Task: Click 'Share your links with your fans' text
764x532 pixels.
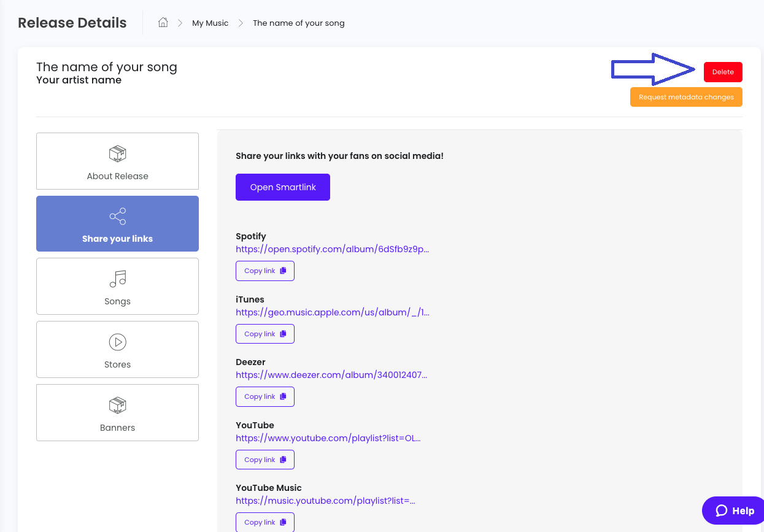Action: tap(339, 156)
